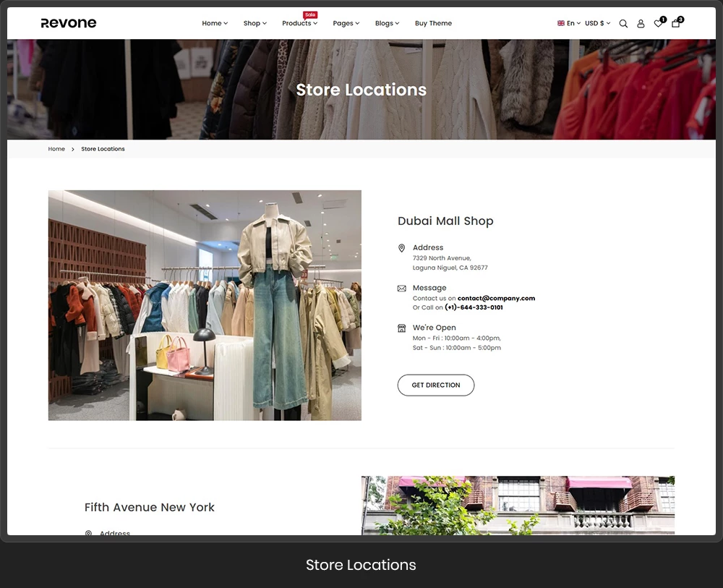Click the GET DIRECTION button
This screenshot has width=723, height=588.
(x=435, y=385)
